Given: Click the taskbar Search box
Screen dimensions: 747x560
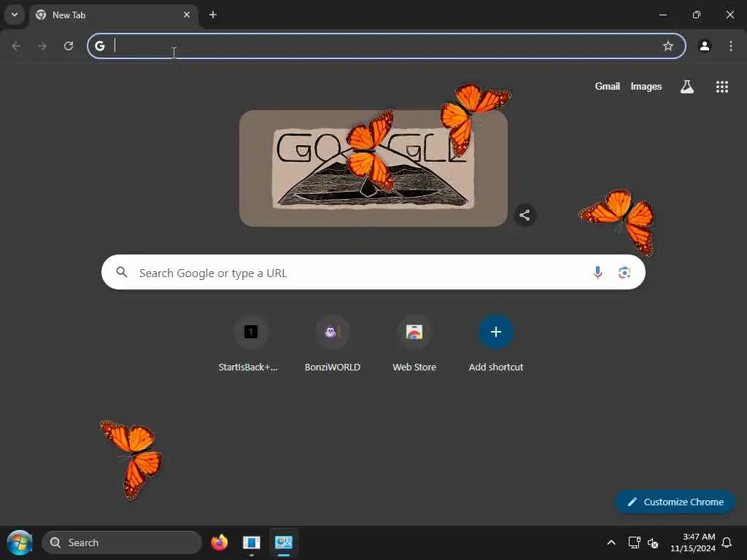Looking at the screenshot, I should 122,542.
